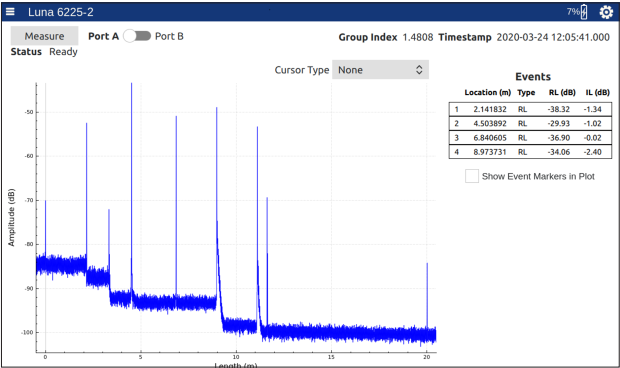Enable Show Event Markers in Plot checkbox
The width and height of the screenshot is (620, 368).
coord(472,176)
